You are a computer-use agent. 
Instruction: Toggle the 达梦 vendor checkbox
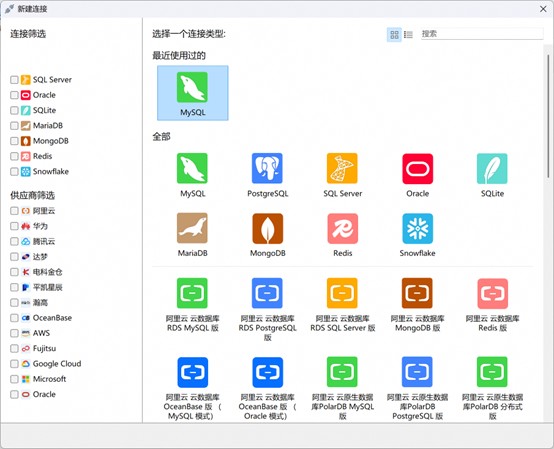point(14,256)
